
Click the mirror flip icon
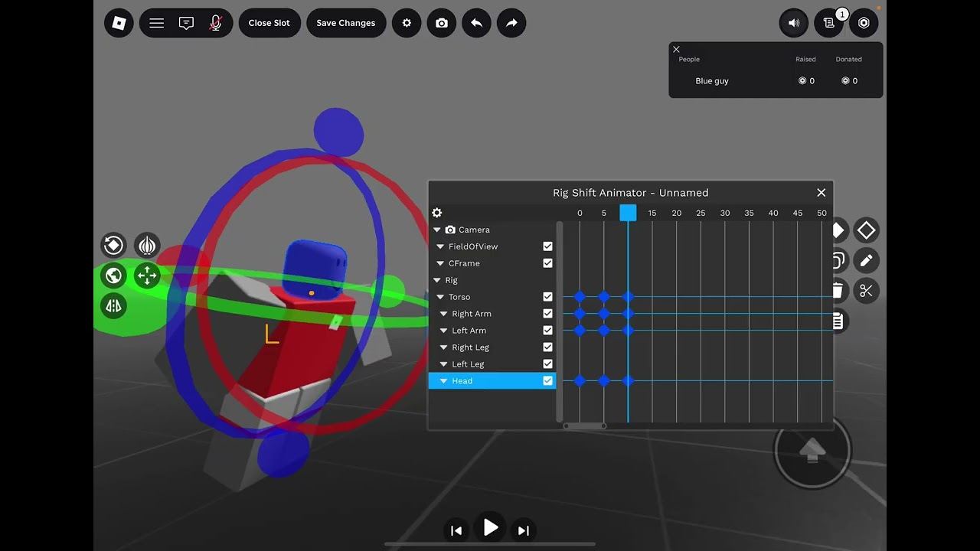click(113, 306)
